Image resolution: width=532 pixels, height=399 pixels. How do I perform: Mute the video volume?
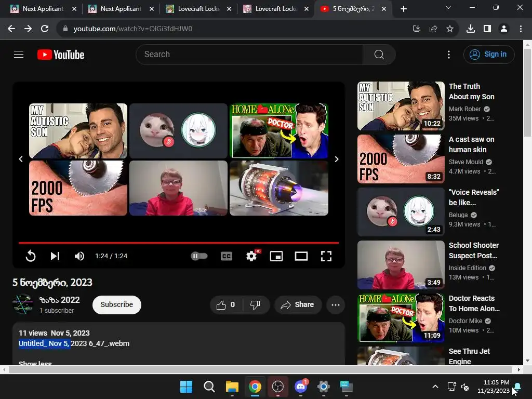tap(79, 256)
